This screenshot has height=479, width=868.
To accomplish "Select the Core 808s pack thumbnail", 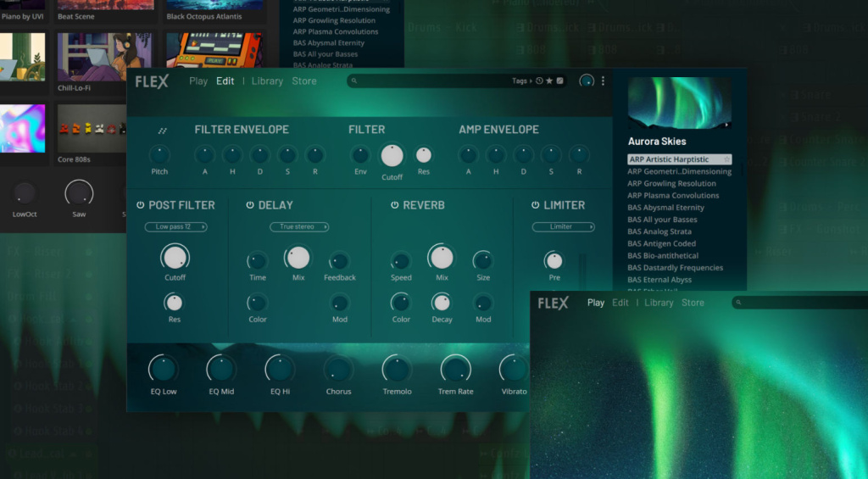I will click(x=92, y=129).
